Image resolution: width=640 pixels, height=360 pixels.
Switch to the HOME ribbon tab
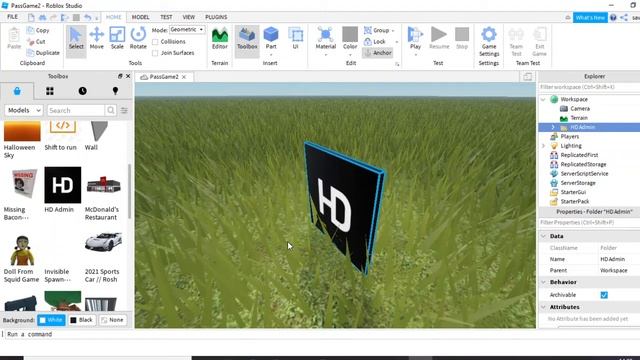coord(113,17)
